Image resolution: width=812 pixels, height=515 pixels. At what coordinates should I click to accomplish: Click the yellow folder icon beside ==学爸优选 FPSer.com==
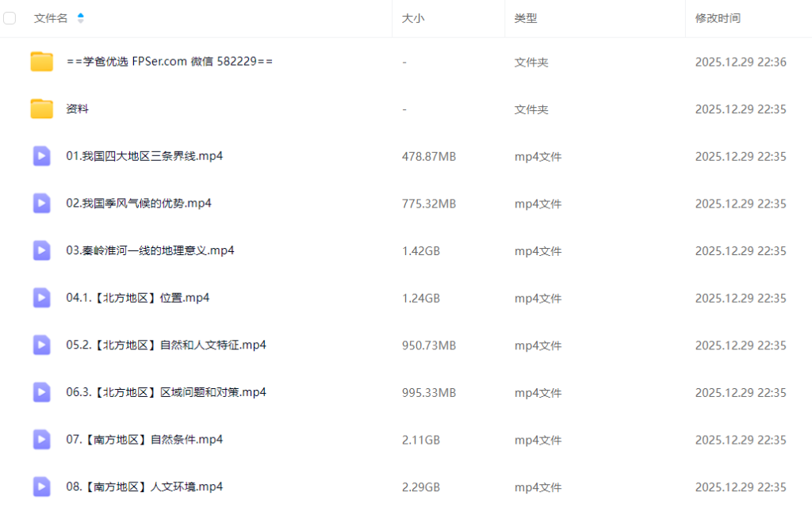41,61
